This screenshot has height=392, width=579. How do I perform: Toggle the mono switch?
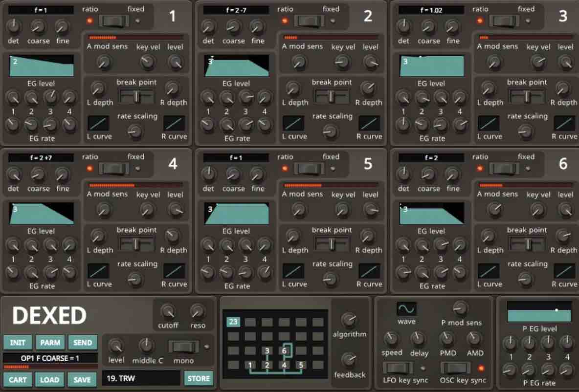click(183, 347)
